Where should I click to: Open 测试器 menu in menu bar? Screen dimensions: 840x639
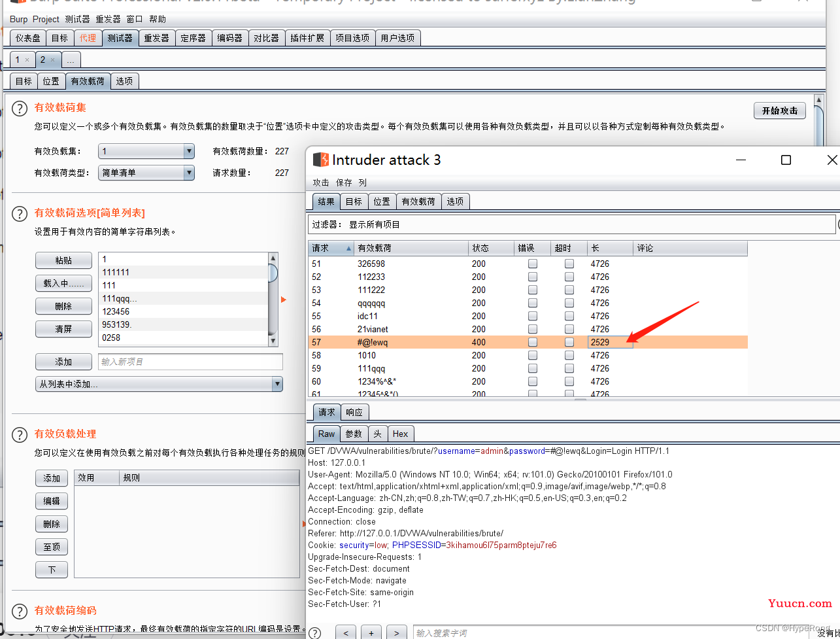[77, 19]
